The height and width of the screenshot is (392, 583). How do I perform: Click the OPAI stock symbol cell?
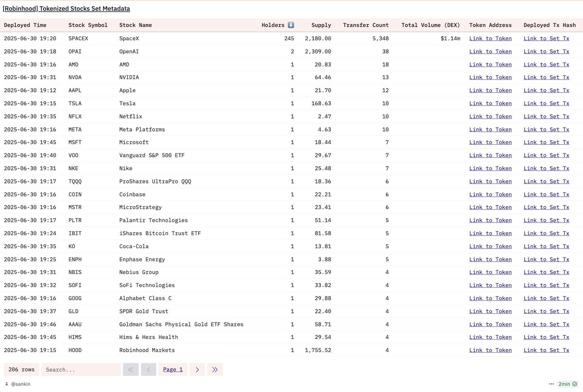(75, 51)
